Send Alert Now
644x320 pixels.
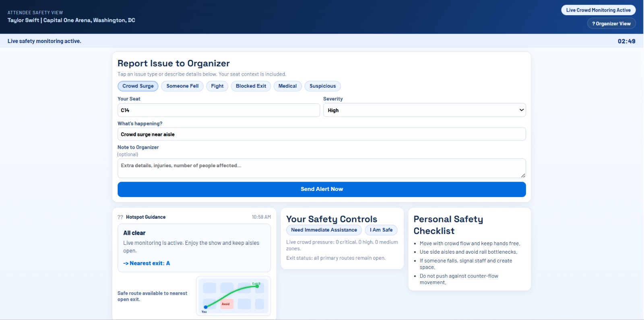click(322, 189)
